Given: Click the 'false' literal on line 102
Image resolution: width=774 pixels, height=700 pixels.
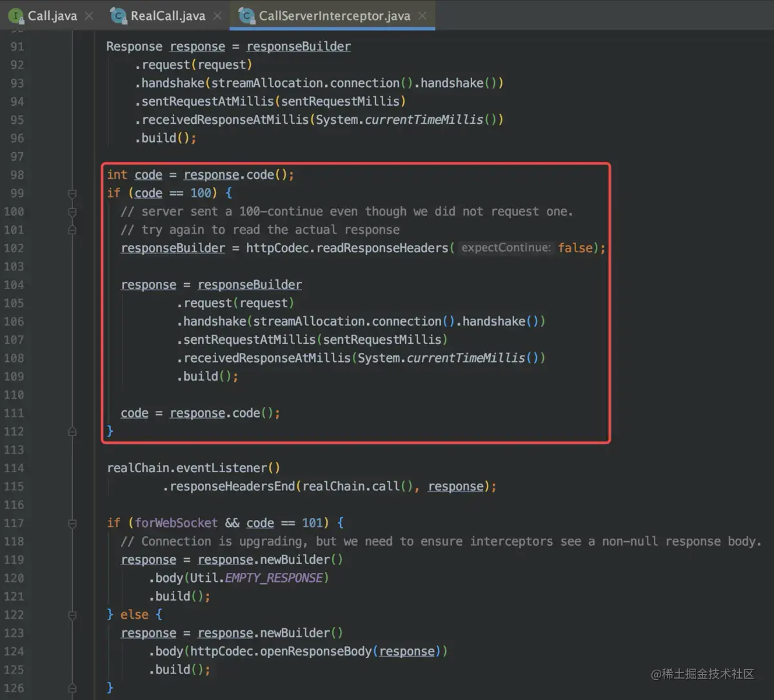Looking at the screenshot, I should tap(575, 248).
